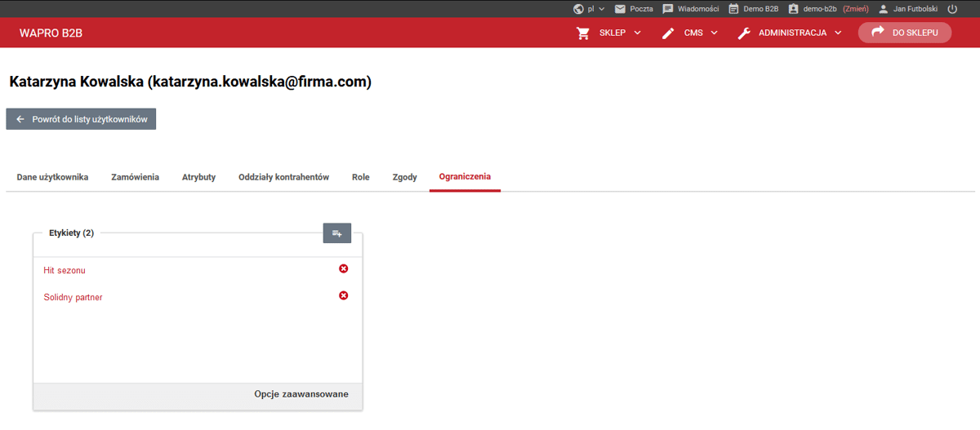This screenshot has height=430, width=980.
Task: Select the Ograniczenia tab
Action: (465, 177)
